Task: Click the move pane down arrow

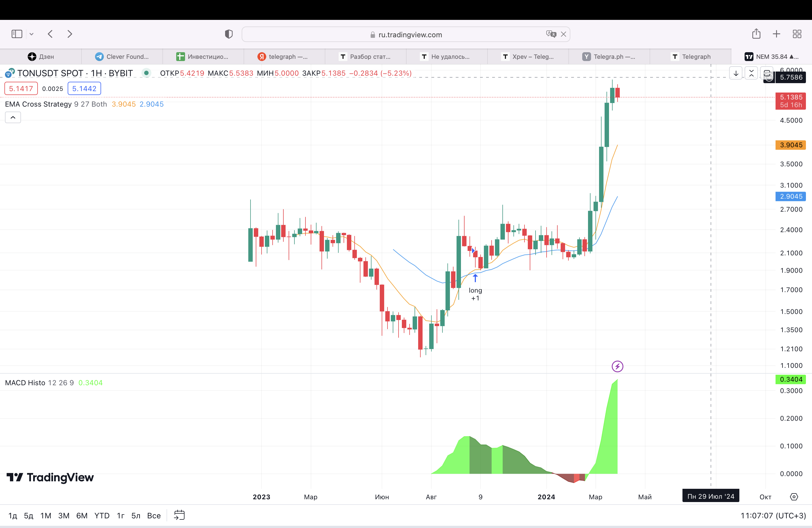Action: point(736,73)
